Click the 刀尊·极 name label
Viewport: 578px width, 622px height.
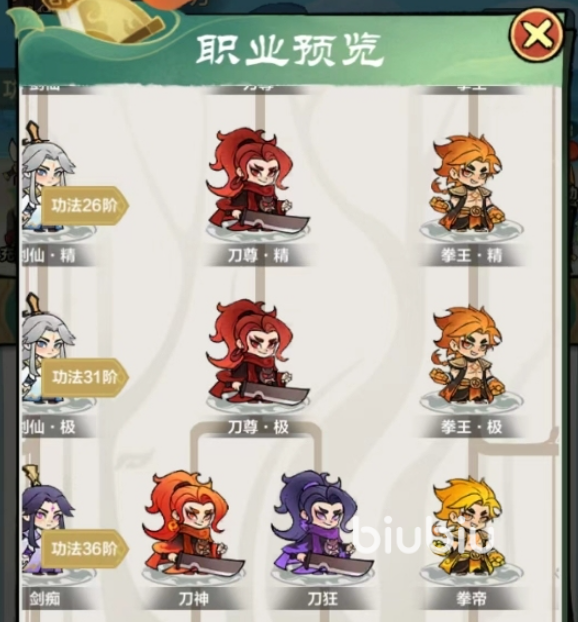(x=258, y=427)
